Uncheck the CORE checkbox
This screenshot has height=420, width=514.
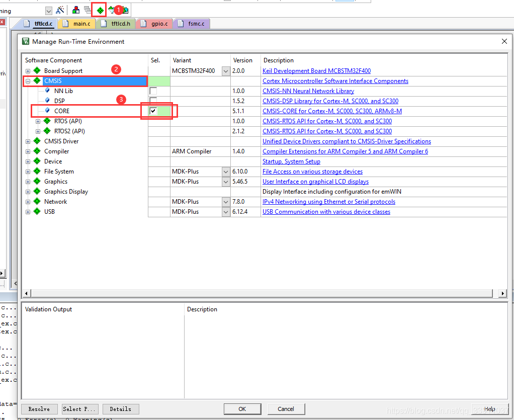point(153,111)
